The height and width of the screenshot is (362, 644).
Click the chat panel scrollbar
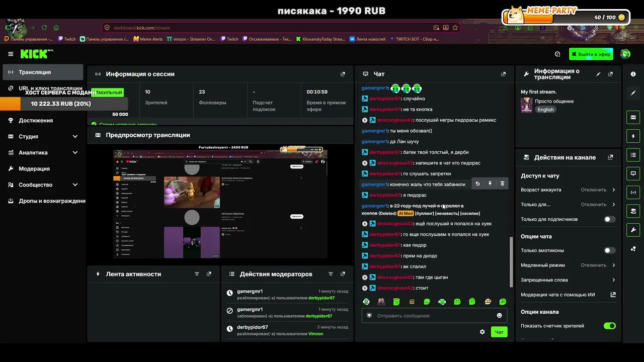click(511, 261)
